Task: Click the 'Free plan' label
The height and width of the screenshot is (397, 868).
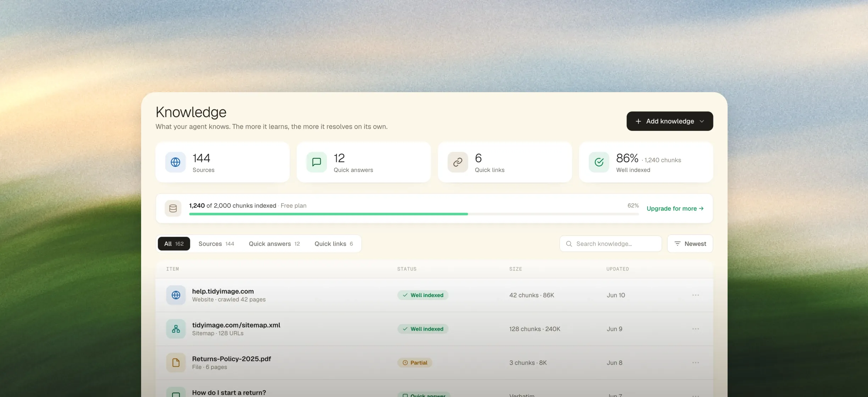Action: click(x=294, y=206)
